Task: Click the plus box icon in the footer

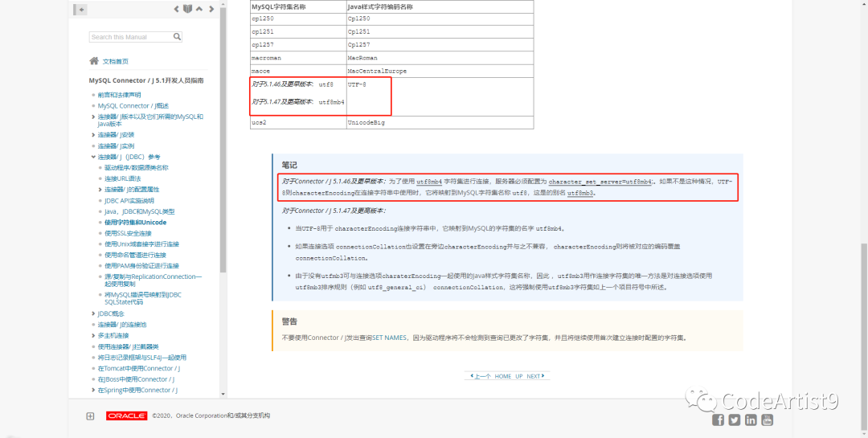Action: coord(90,416)
